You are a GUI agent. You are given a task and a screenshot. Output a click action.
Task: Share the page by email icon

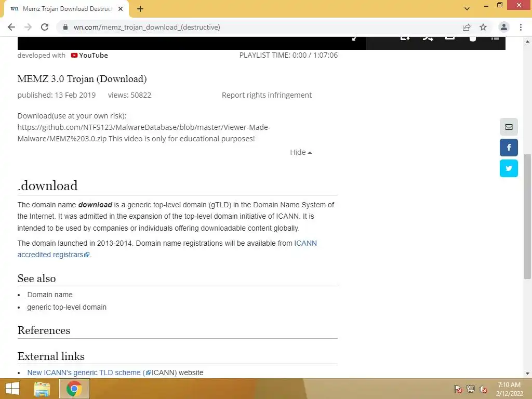coord(509,127)
